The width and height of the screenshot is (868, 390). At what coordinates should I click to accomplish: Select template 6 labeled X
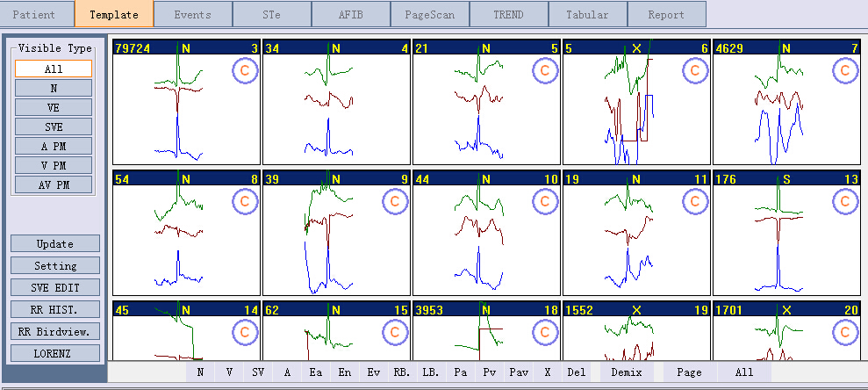point(636,102)
